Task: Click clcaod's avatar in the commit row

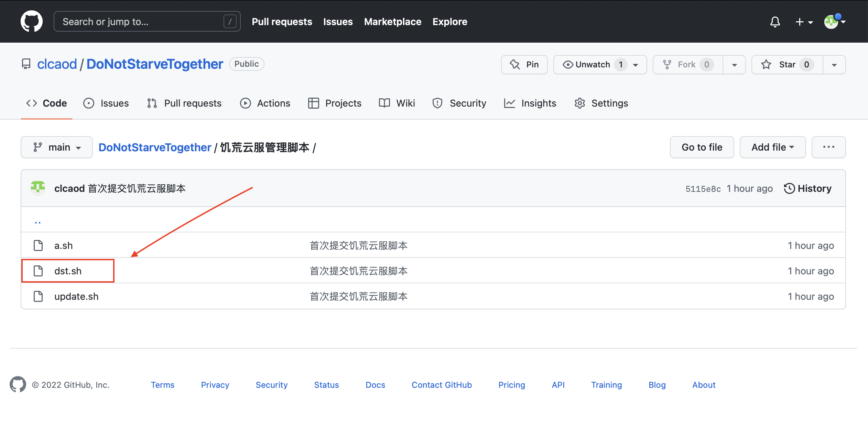Action: pos(38,188)
